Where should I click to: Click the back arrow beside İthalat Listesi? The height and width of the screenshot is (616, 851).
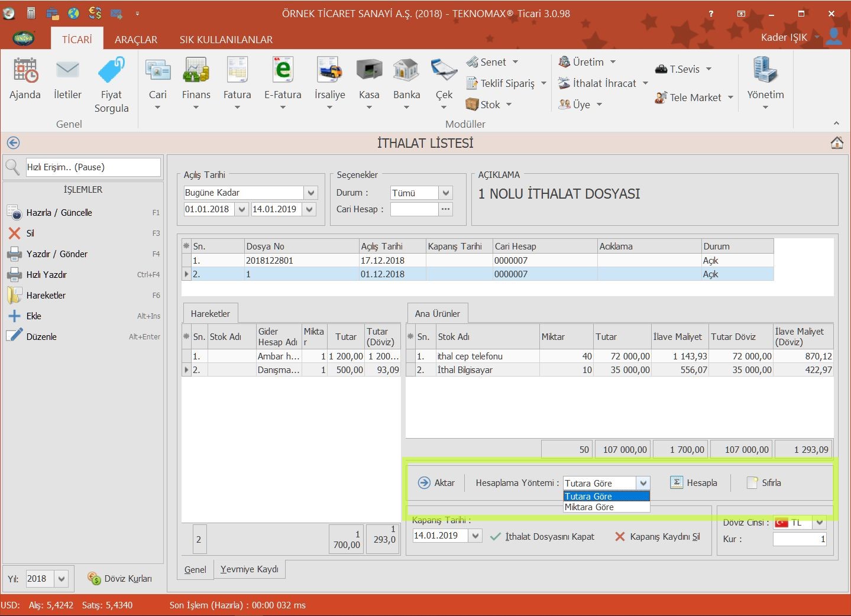point(13,143)
